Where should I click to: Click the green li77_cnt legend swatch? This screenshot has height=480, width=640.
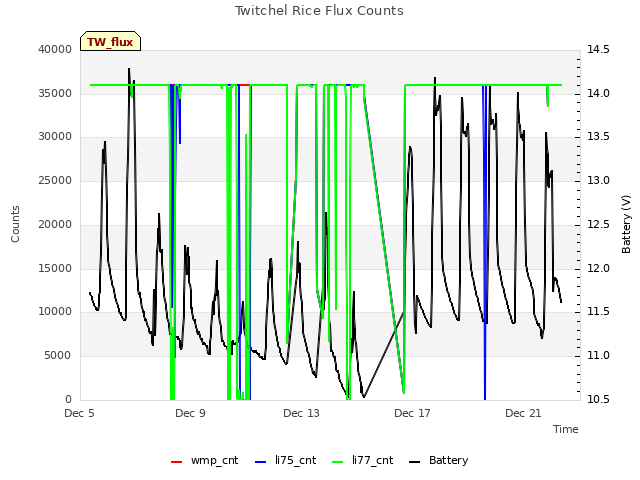[338, 462]
